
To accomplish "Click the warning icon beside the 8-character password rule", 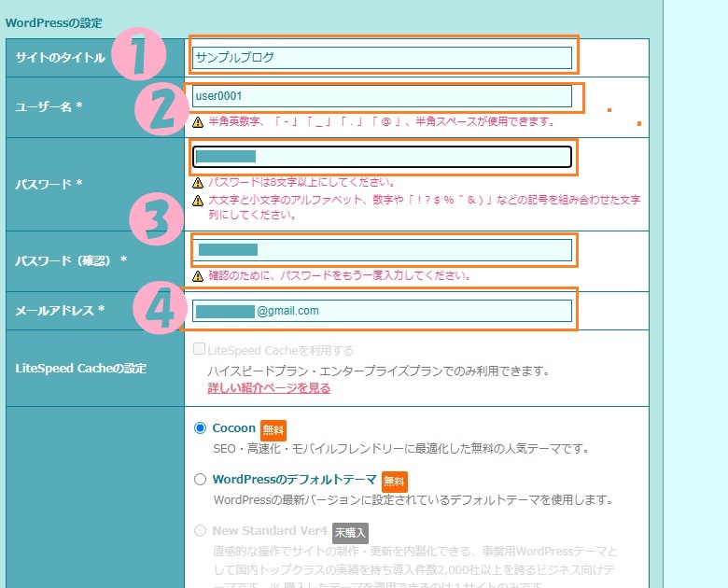I will coord(198,183).
